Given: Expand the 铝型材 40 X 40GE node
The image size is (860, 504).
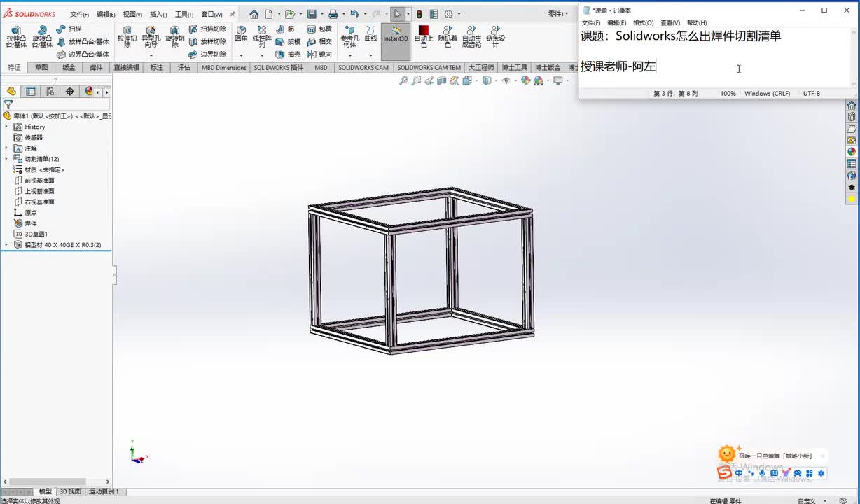Looking at the screenshot, I should 7,245.
